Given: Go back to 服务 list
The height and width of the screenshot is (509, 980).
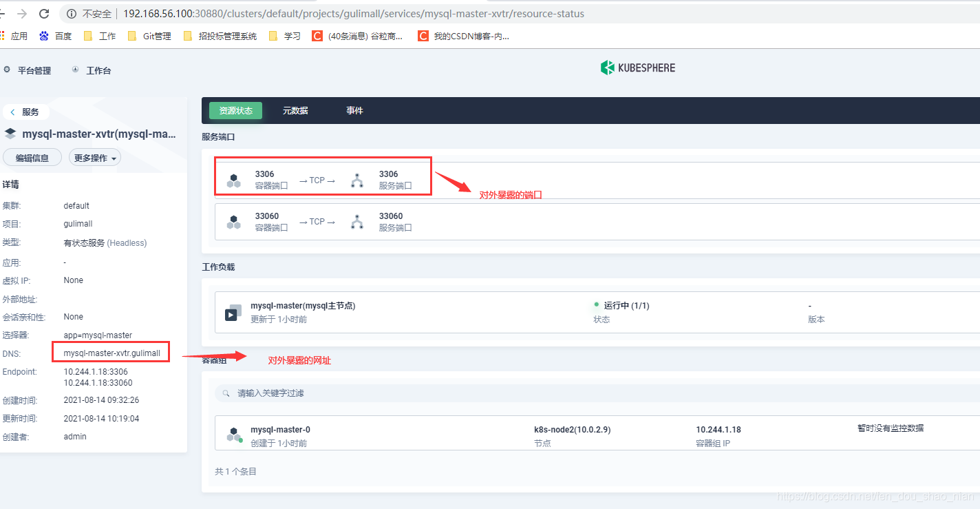Looking at the screenshot, I should (x=25, y=112).
